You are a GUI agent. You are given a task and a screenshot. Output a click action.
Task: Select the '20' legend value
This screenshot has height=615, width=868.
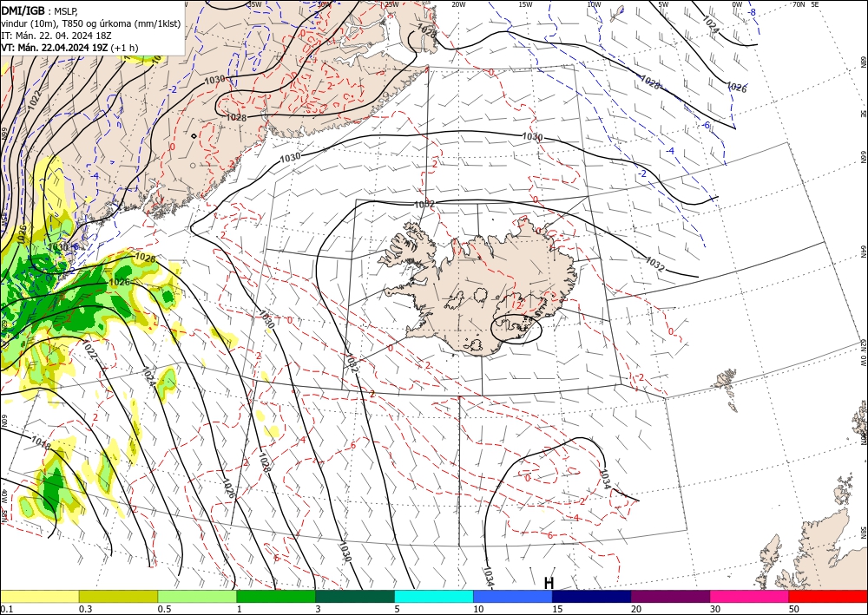click(x=636, y=609)
